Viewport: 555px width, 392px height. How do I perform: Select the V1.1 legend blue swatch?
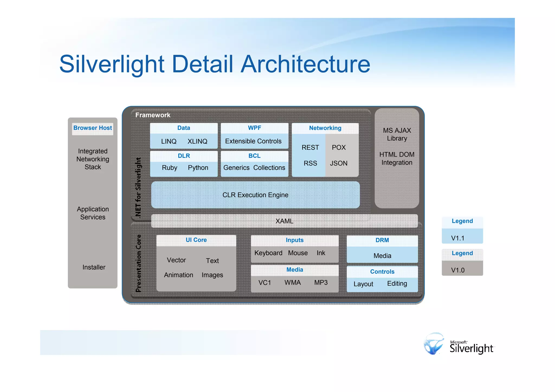point(462,237)
